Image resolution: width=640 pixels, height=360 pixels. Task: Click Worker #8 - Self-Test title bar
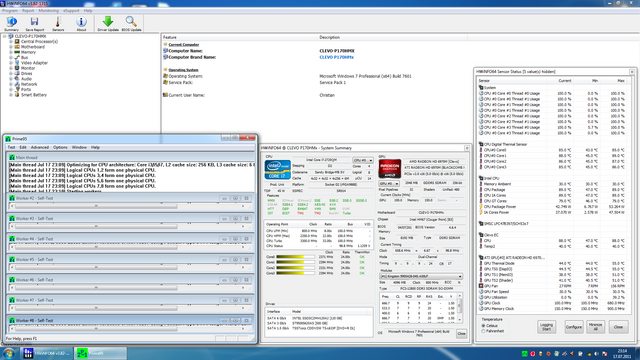click(131, 320)
